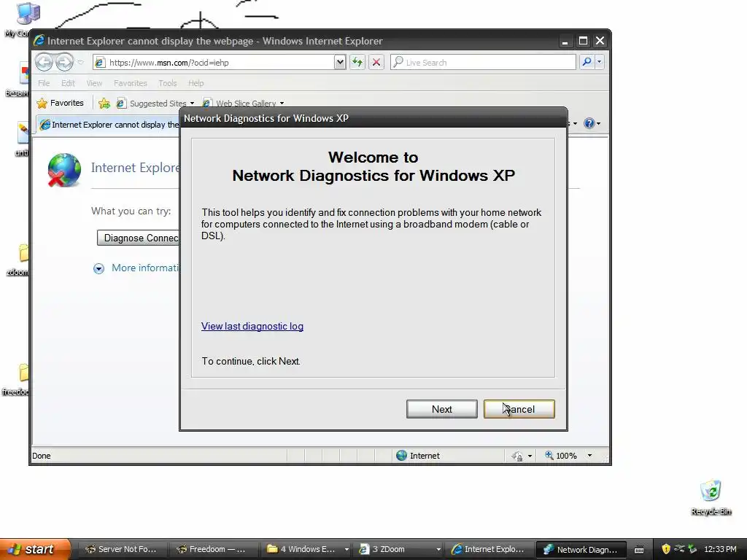Select the Internet Explorer cannot display tab

109,125
